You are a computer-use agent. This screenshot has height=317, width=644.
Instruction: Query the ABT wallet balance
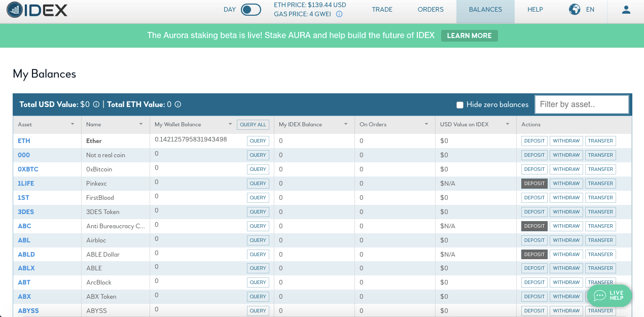coord(258,283)
